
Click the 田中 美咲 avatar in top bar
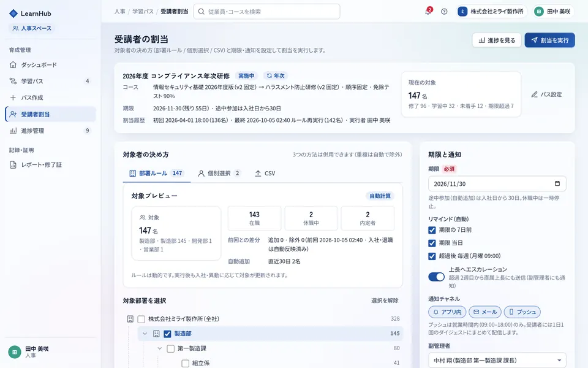tap(539, 12)
